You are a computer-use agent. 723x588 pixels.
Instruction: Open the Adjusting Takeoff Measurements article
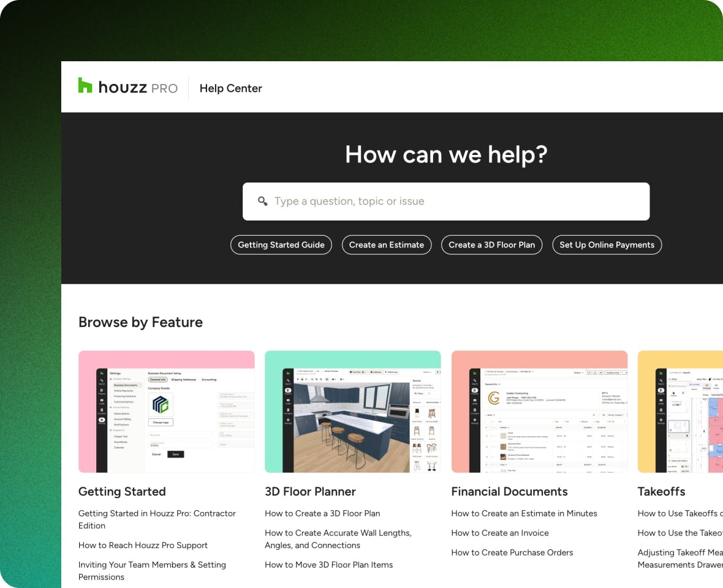(x=680, y=559)
